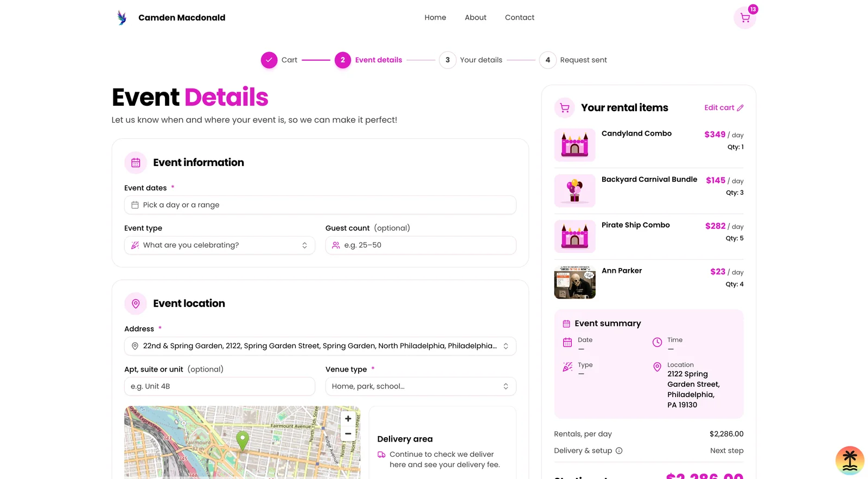Click the Camden Macdonald site title
Image resolution: width=868 pixels, height=479 pixels.
[182, 17]
